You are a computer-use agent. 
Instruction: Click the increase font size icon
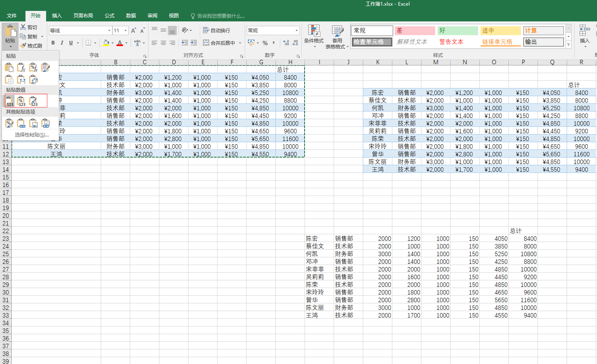133,31
